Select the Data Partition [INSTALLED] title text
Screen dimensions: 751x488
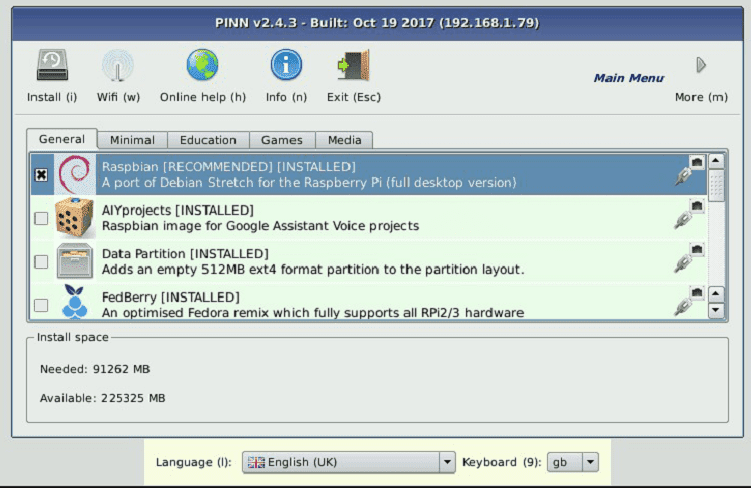click(x=185, y=254)
